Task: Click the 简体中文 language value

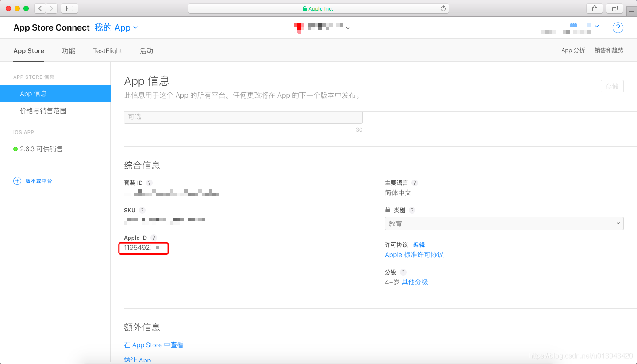Action: [x=398, y=193]
